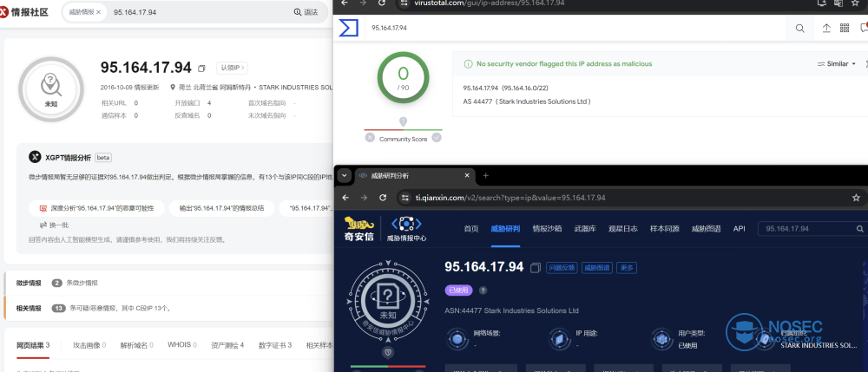Click the VirusTotal sigma logo
Image resolution: width=868 pixels, height=372 pixels.
click(349, 29)
